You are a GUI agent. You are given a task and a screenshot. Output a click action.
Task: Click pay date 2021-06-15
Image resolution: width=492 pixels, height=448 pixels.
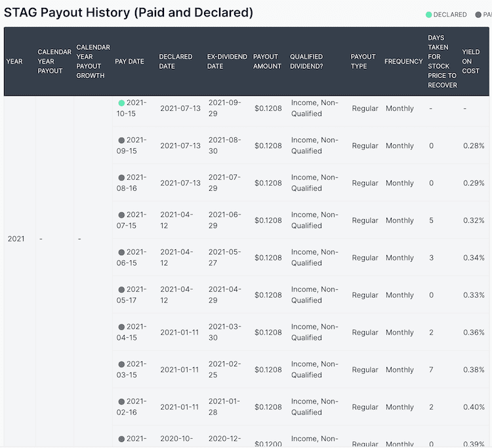coord(131,258)
